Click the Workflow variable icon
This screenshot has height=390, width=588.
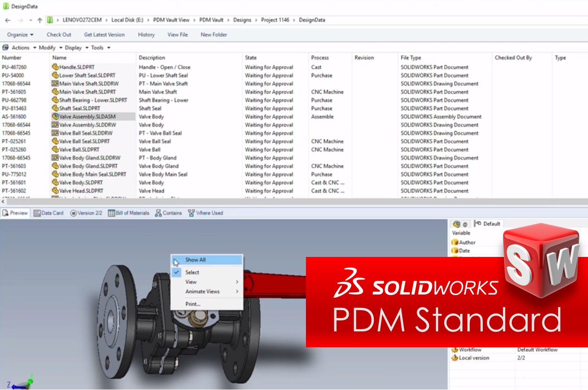455,350
